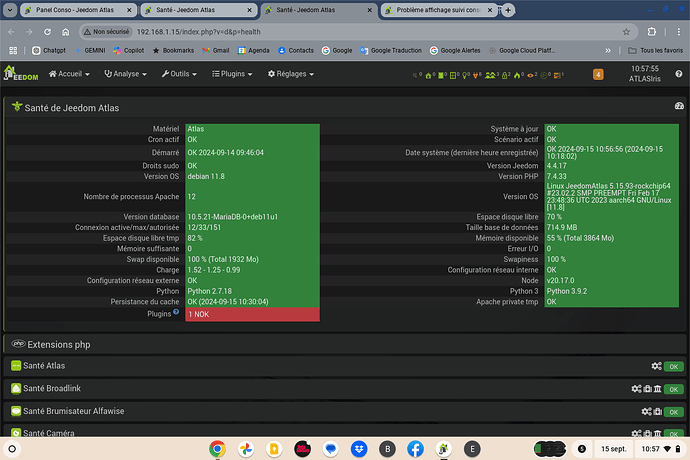Click the gears icon on Brumisateur Alfawise row
The height and width of the screenshot is (460, 690).
(x=646, y=411)
